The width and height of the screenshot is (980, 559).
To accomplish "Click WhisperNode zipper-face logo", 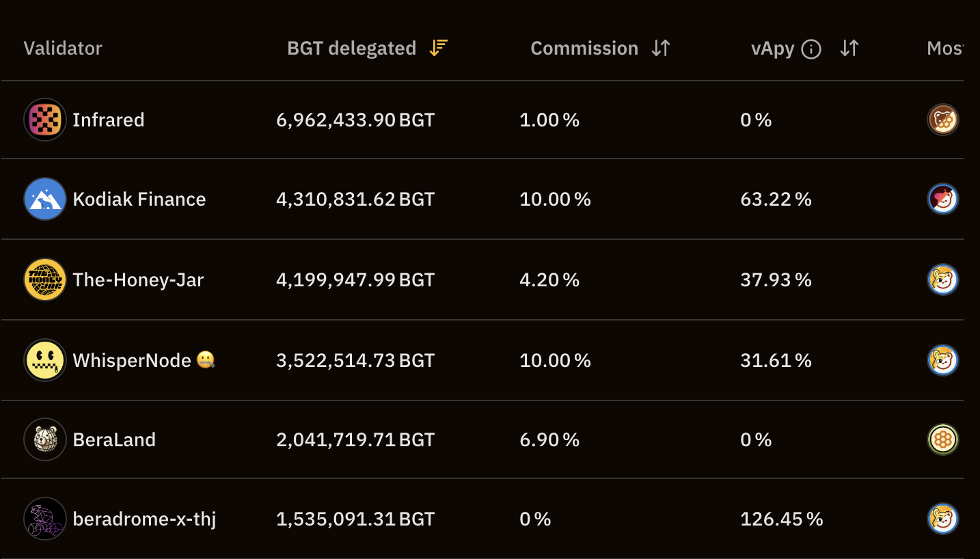I will [45, 360].
